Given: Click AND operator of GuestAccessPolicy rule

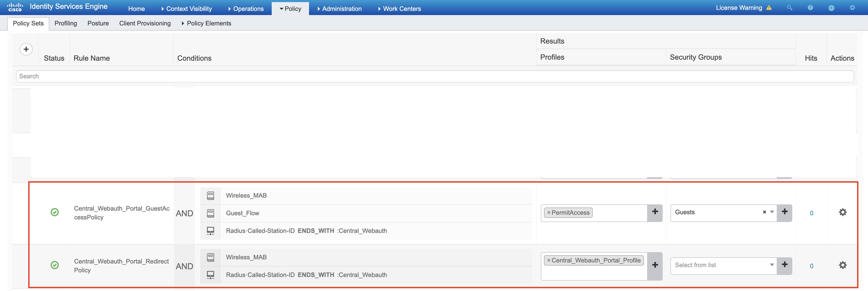Looking at the screenshot, I should click(184, 213).
